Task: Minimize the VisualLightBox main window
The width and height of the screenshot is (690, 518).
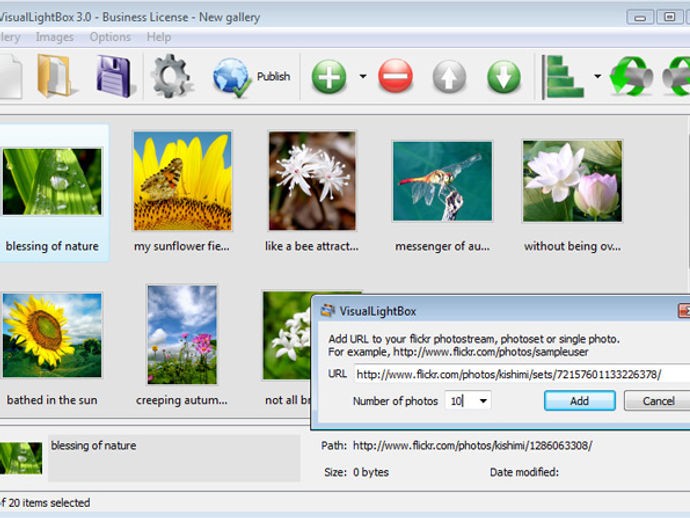Action: pyautogui.click(x=639, y=18)
